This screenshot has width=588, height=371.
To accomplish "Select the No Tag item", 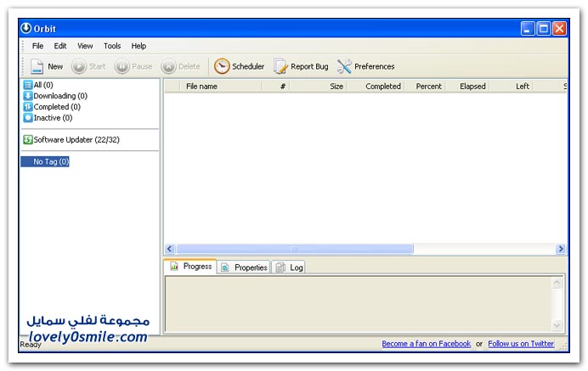I will point(50,161).
